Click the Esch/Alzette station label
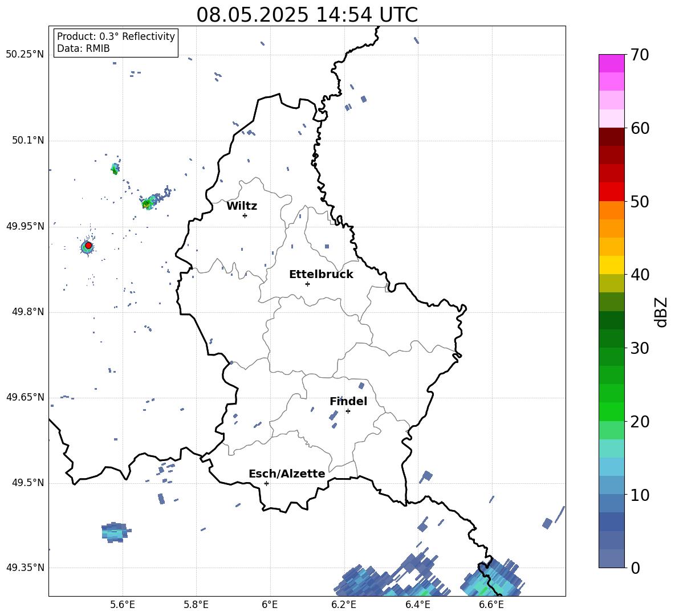Viewport: 675px width, 616px height. [287, 474]
